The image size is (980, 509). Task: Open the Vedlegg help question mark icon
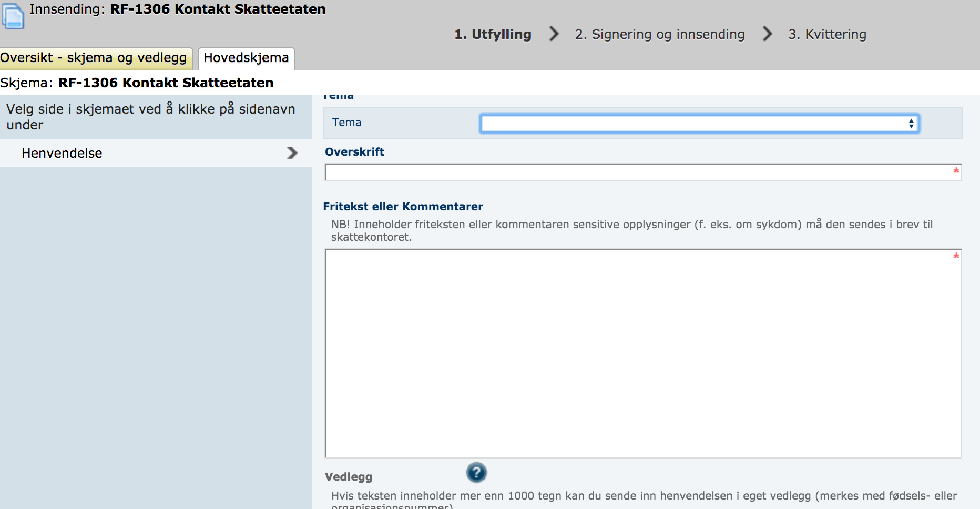coord(476,472)
